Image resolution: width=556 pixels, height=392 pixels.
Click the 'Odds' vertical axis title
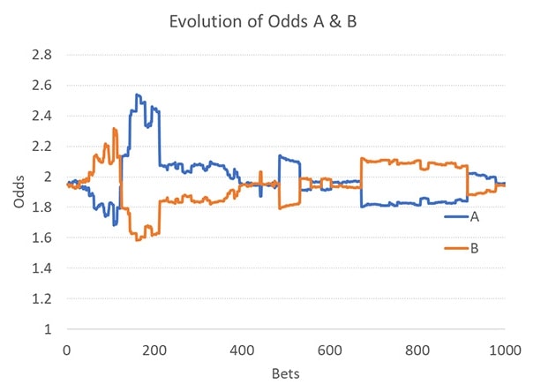click(19, 192)
